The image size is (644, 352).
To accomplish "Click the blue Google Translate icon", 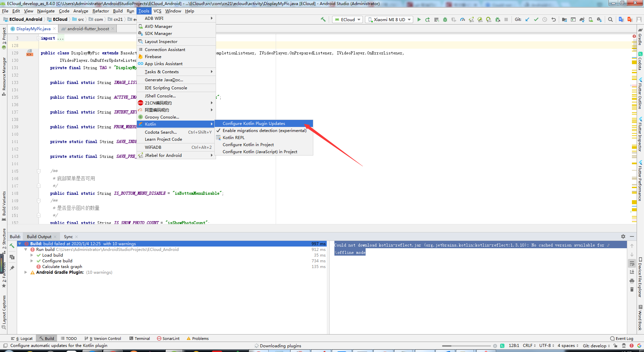I will 621,19.
